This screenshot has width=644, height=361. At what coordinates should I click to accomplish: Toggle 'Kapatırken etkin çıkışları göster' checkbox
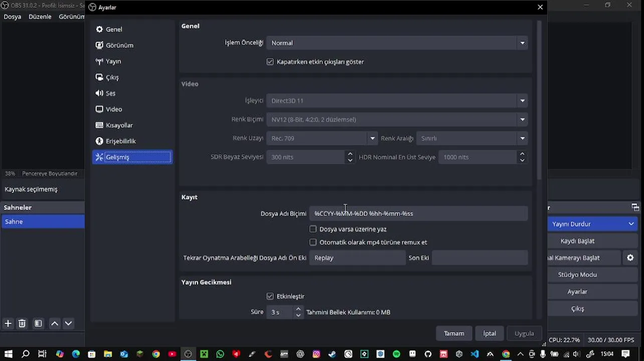[x=270, y=62]
